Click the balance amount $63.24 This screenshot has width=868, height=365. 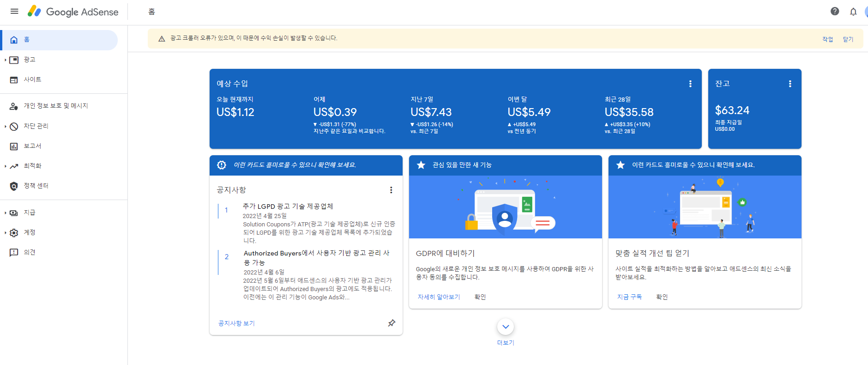(x=732, y=110)
